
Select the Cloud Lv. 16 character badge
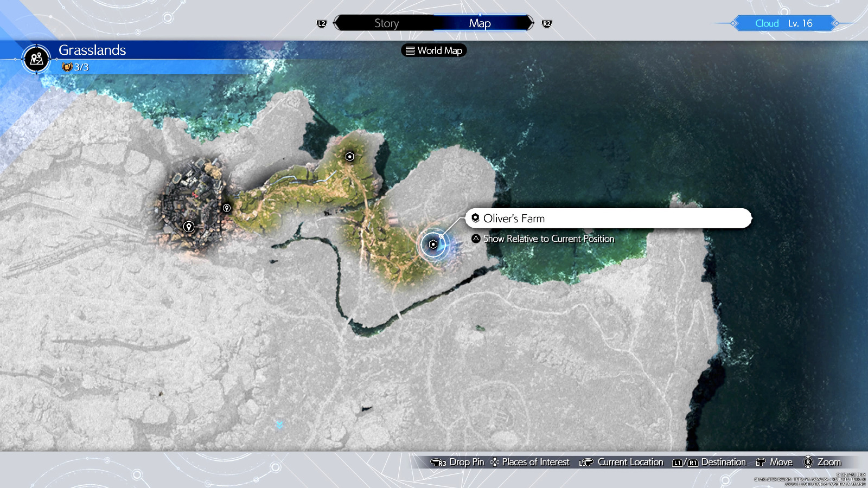pyautogui.click(x=783, y=23)
